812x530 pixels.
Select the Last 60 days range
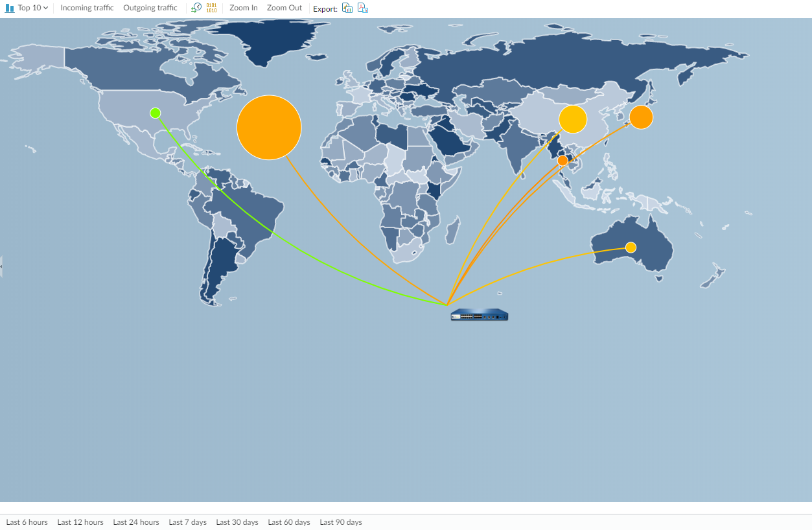coord(289,522)
